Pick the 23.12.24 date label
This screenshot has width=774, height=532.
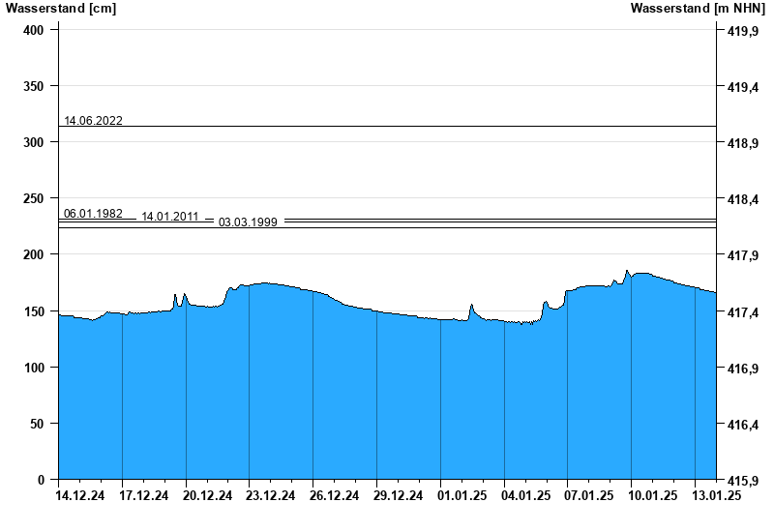coord(271,496)
